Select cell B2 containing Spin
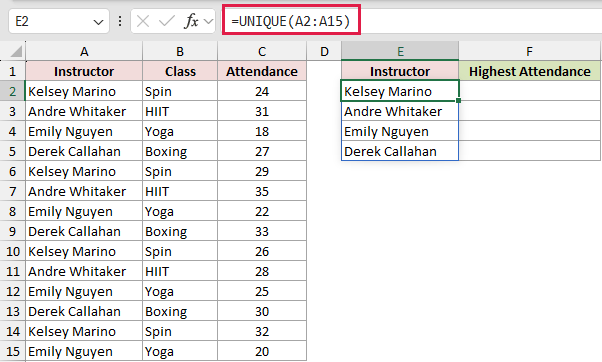The width and height of the screenshot is (602, 362). tap(180, 91)
